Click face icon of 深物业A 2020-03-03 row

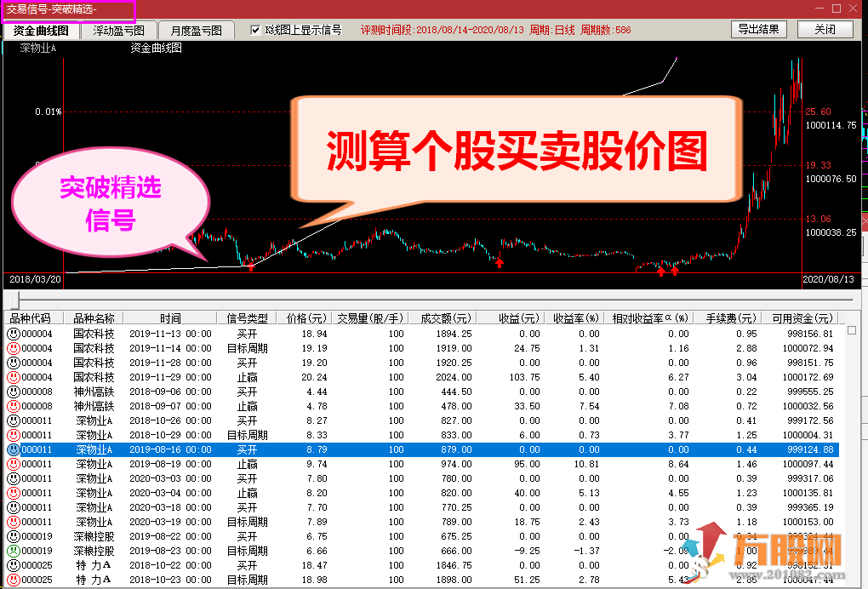pos(14,478)
